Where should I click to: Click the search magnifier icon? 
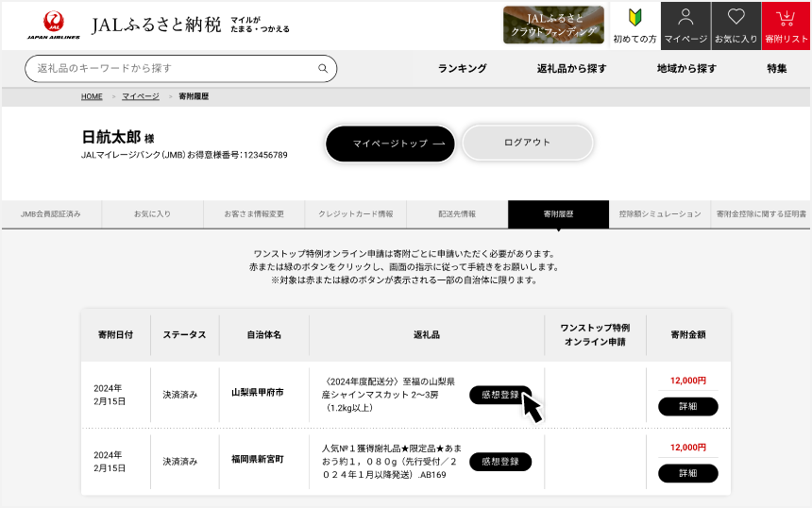[323, 69]
